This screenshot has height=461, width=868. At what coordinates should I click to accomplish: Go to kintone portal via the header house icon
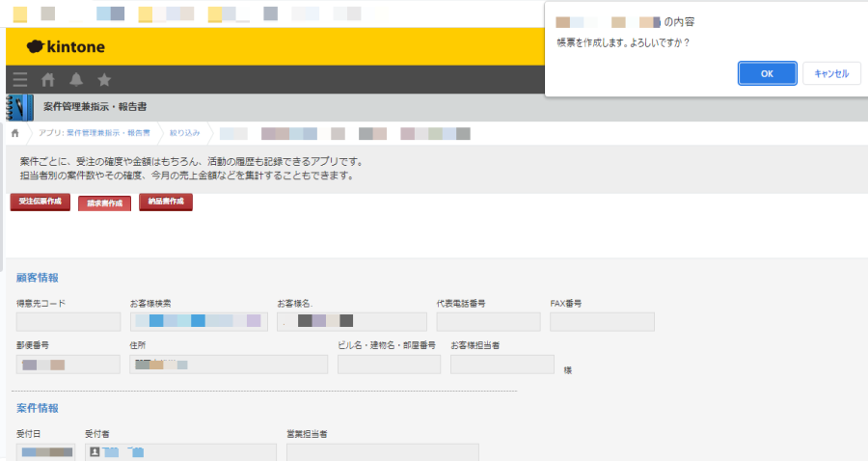point(48,80)
